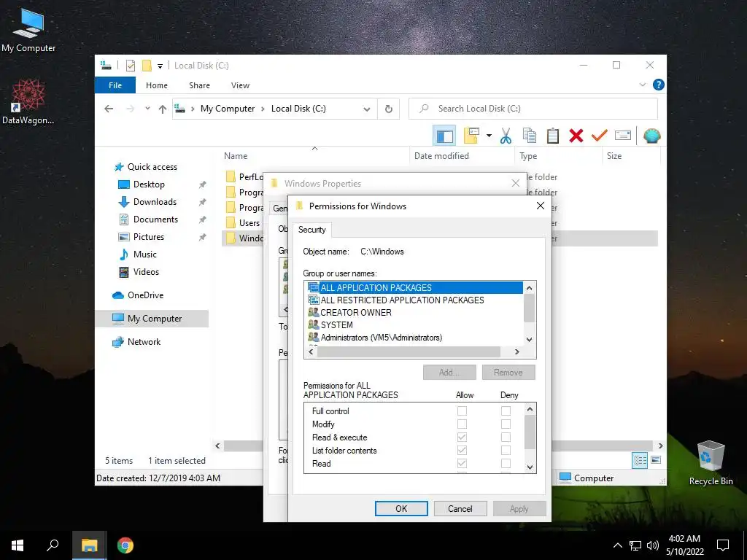The width and height of the screenshot is (747, 560).
Task: Click the search magnifier icon in Explorer
Action: [424, 109]
